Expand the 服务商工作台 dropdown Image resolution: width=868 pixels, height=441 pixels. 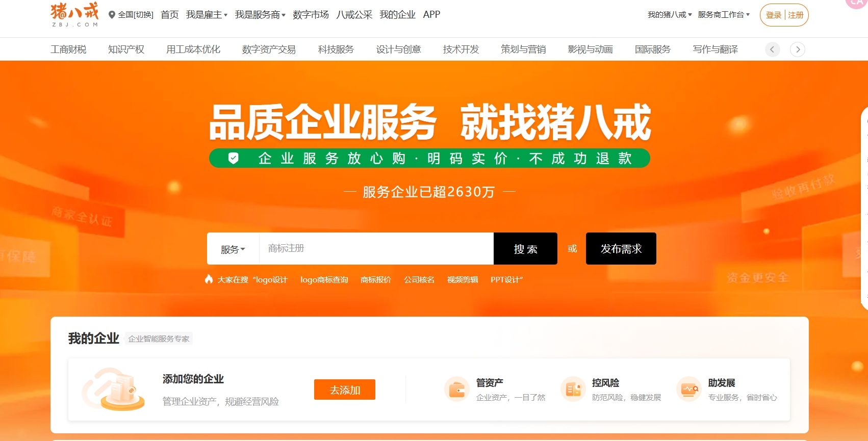click(724, 15)
